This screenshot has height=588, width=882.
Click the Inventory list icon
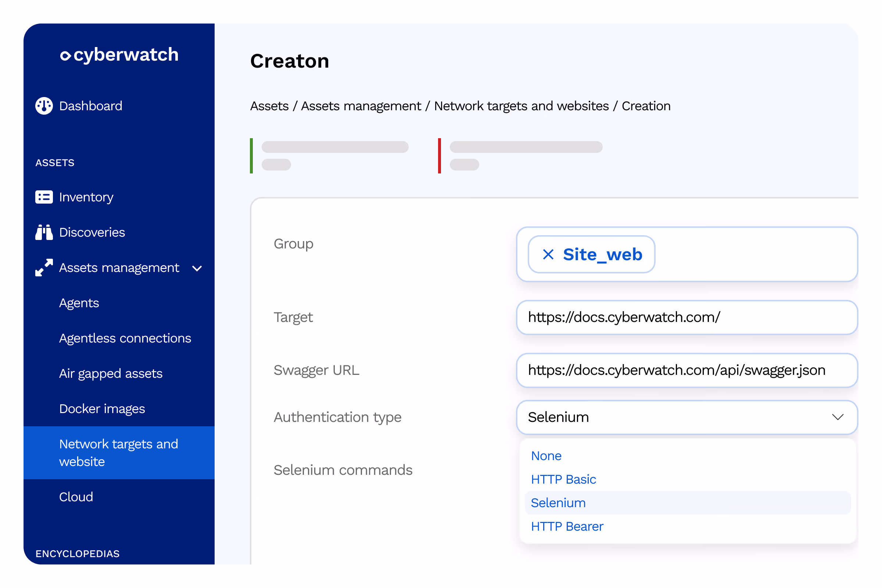point(44,197)
